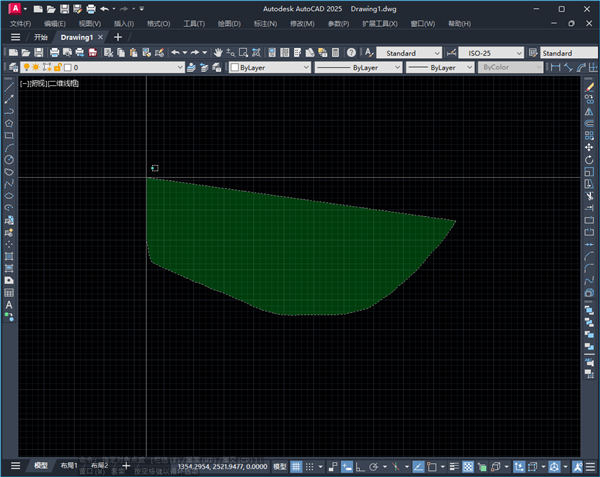
Task: Click the multiline Text tool (A icon)
Action: tap(9, 304)
